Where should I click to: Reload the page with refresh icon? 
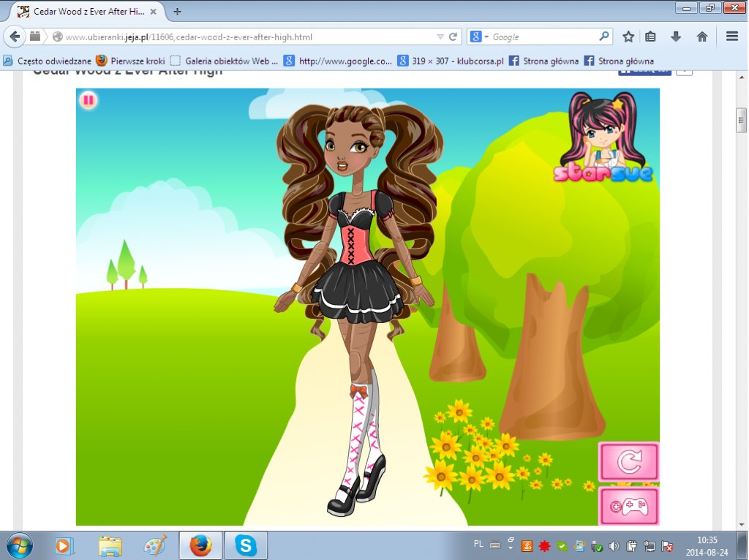[453, 37]
